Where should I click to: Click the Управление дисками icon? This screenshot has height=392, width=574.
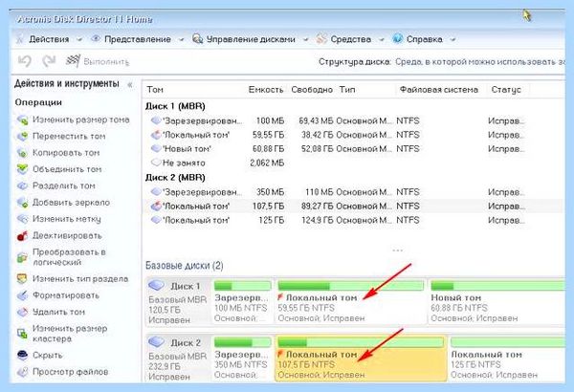(198, 39)
